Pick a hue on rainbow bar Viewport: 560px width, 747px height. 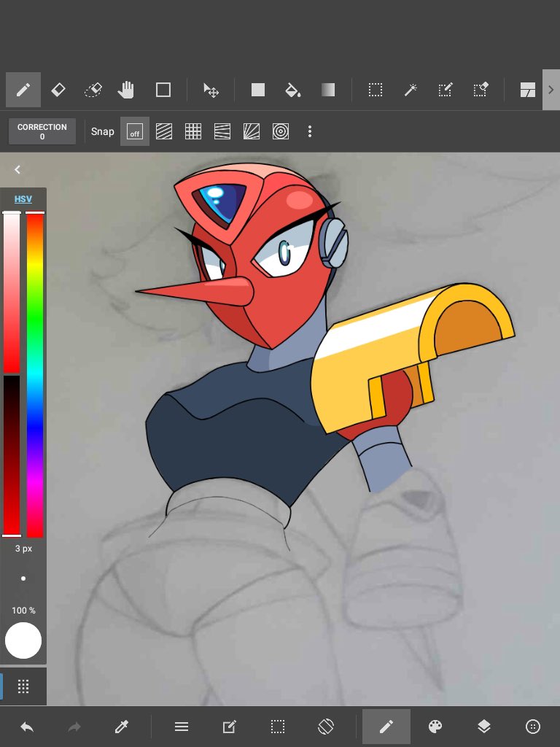[35, 374]
